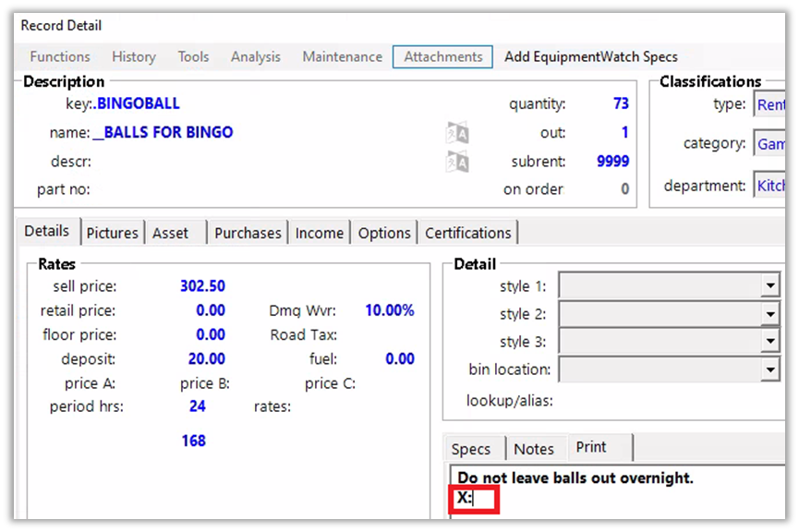Open the bin location dropdown

pos(770,369)
